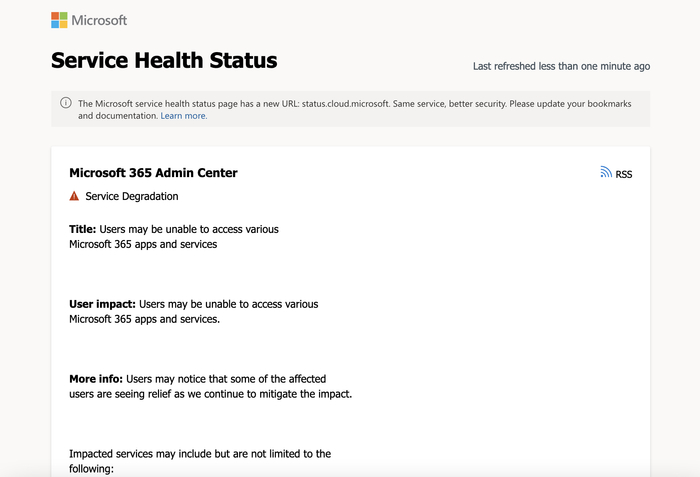Click the Service Health Status heading
This screenshot has height=477, width=700.
click(164, 61)
